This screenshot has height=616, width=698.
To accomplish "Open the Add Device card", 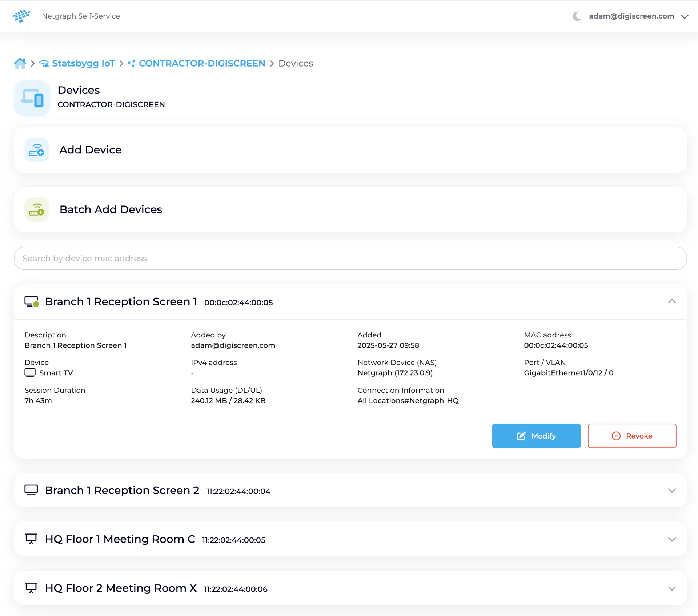I will point(350,150).
